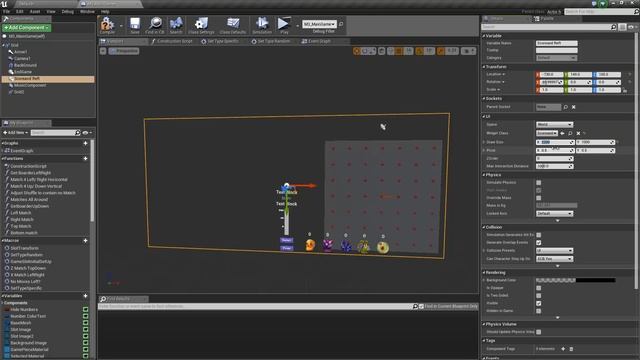This screenshot has width=640, height=360.
Task: Add a new macro with plus icon
Action: tap(85, 241)
